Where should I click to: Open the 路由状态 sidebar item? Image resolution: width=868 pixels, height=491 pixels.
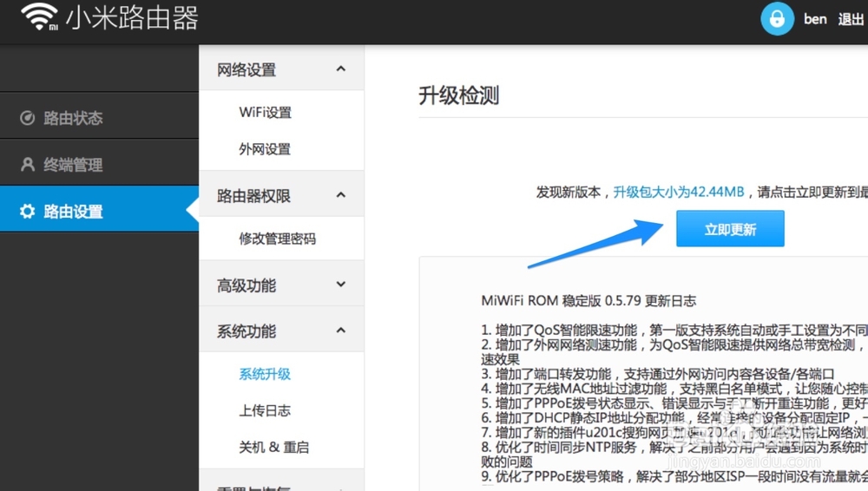coord(99,115)
